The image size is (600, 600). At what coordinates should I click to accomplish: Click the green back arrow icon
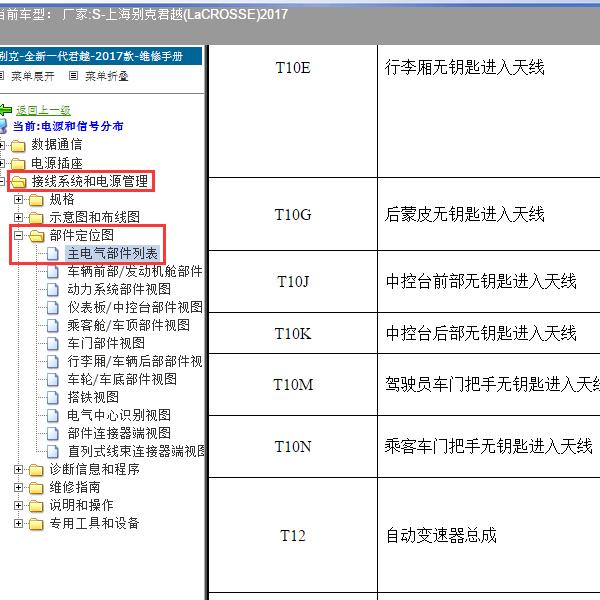pos(5,110)
